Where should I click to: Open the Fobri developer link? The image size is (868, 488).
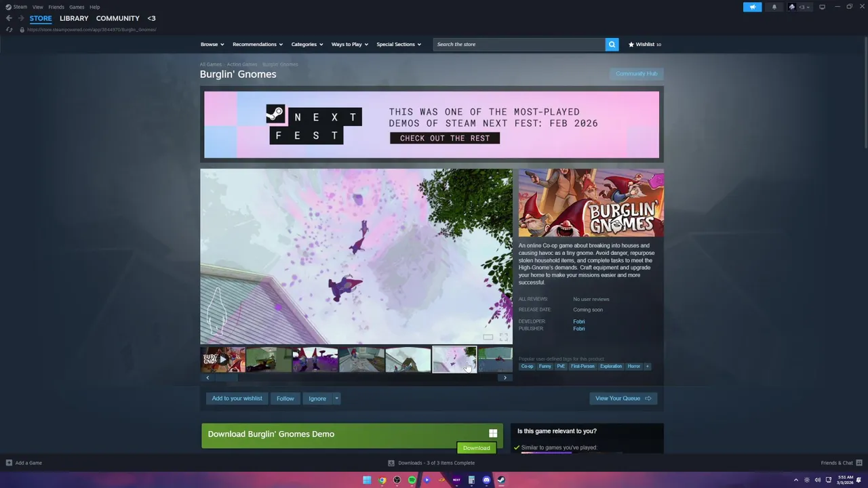[x=578, y=321]
